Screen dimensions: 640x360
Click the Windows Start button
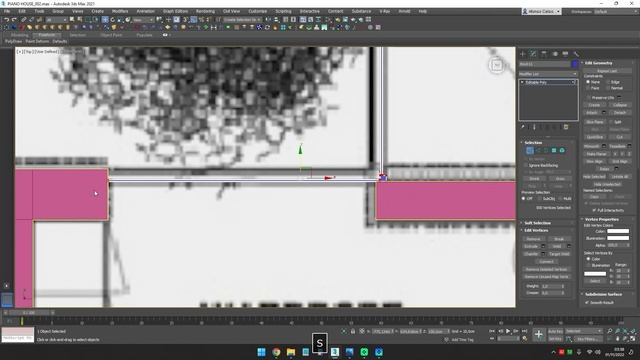click(x=262, y=352)
